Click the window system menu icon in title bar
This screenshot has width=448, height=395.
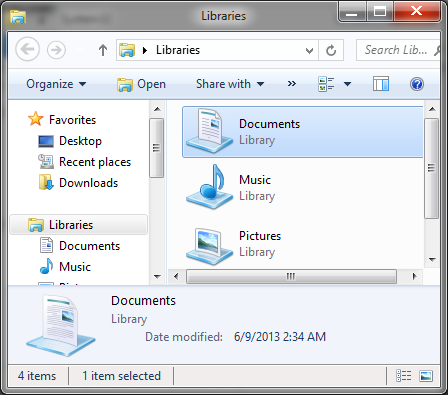(18, 17)
